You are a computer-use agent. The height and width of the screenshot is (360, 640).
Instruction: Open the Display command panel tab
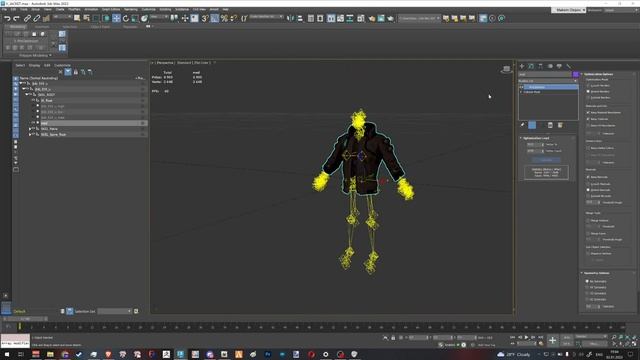[559, 66]
